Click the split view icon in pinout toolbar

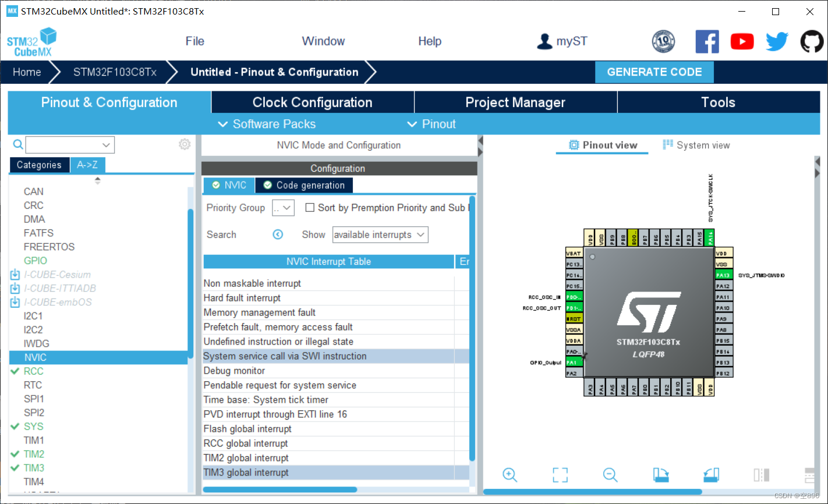coord(762,474)
